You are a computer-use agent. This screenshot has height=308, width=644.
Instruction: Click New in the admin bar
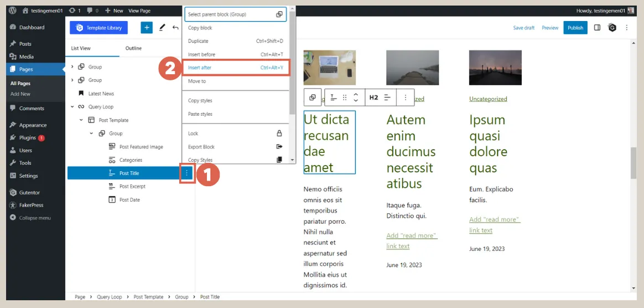(x=114, y=11)
